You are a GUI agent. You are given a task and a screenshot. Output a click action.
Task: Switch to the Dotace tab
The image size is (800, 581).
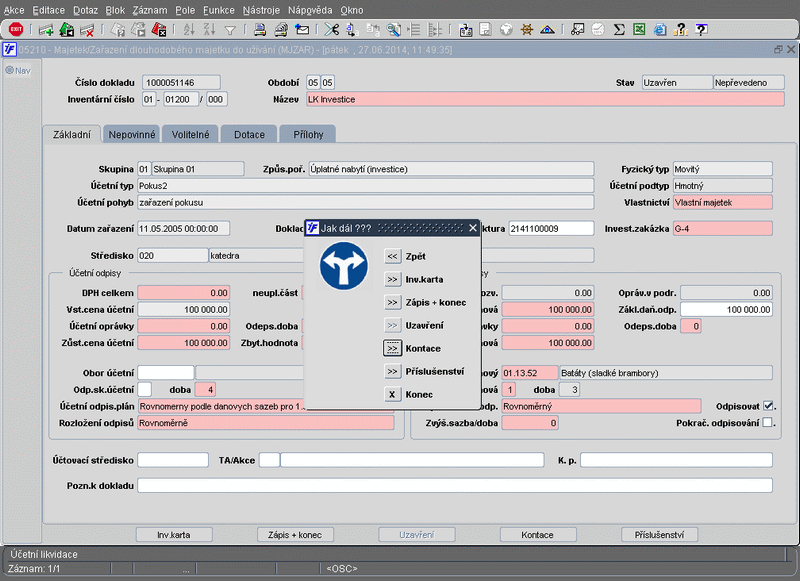point(249,134)
